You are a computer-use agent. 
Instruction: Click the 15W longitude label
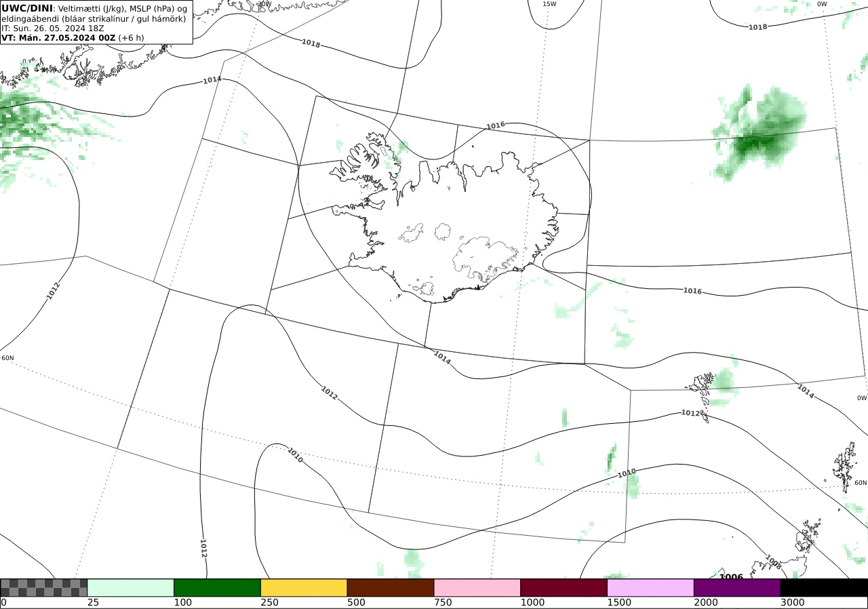pyautogui.click(x=549, y=4)
